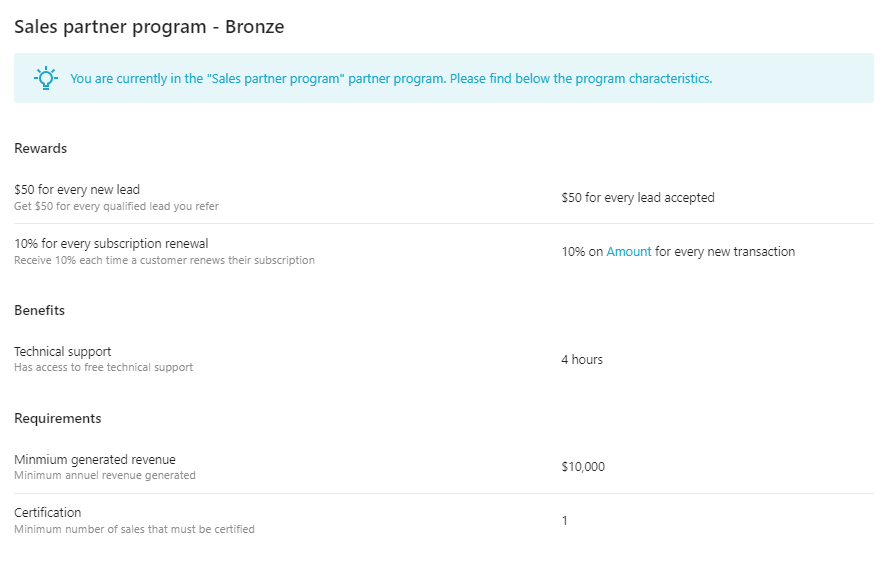Click the "for every new transaction" text

[x=725, y=252]
